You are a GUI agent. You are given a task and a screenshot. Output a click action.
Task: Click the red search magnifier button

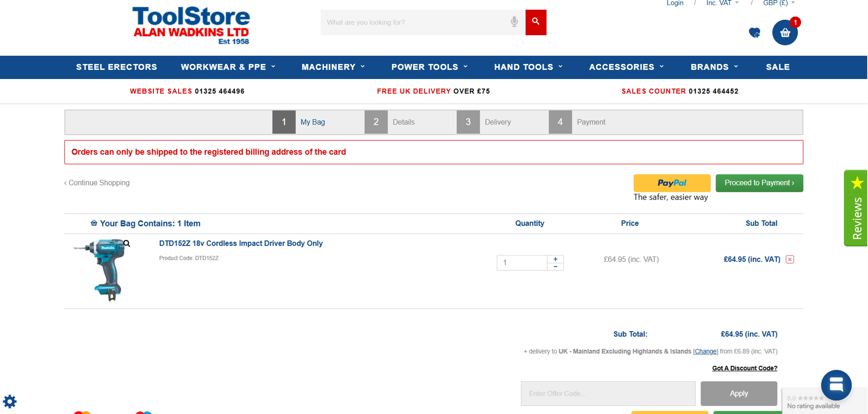coord(536,22)
